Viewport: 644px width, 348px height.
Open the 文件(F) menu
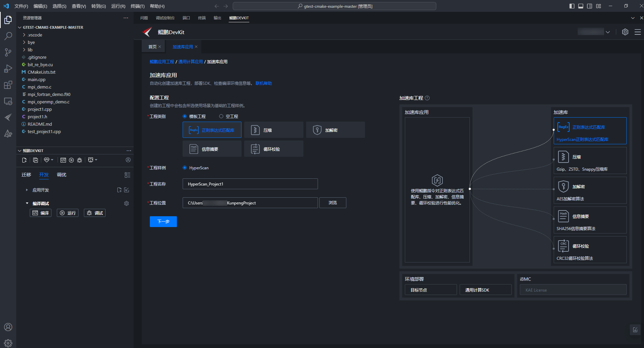point(21,6)
